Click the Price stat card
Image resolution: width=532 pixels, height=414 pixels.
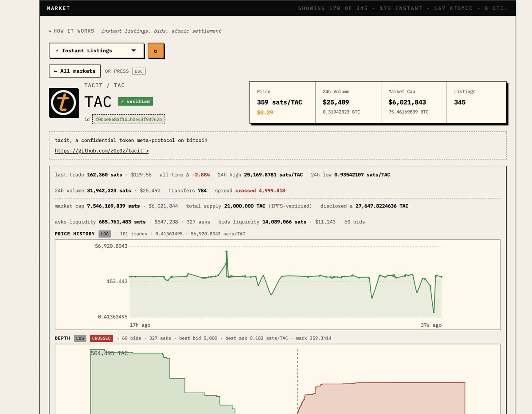click(282, 102)
